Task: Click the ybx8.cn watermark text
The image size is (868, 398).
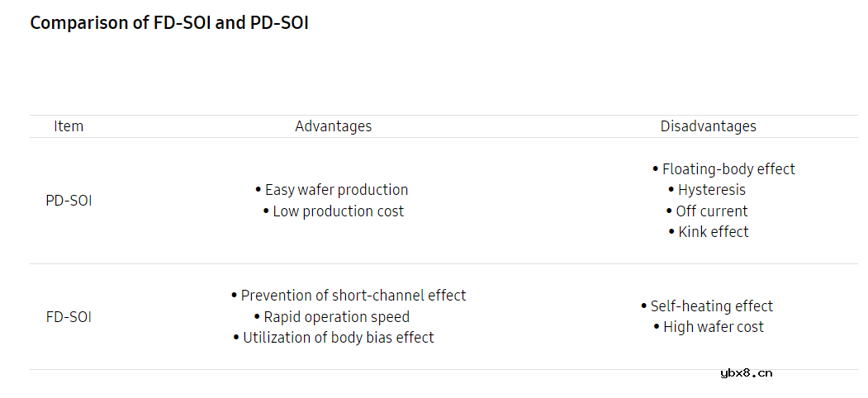Action: tap(746, 372)
